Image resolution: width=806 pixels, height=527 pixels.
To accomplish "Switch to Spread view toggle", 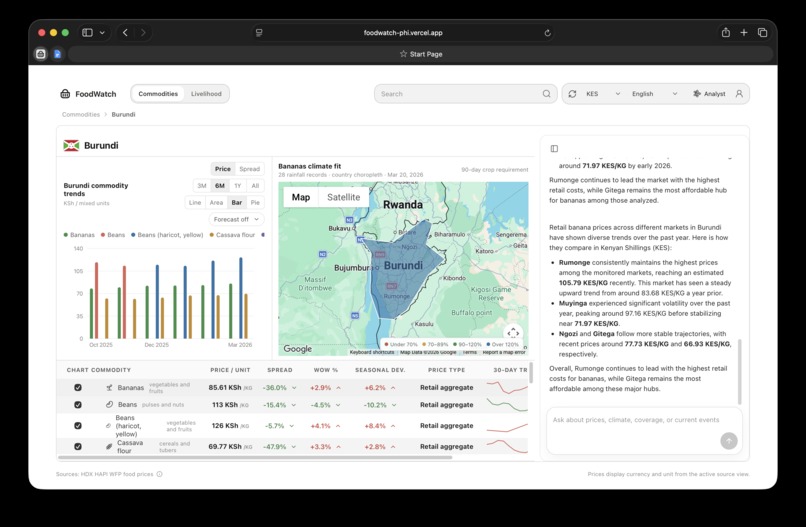I will coord(249,169).
